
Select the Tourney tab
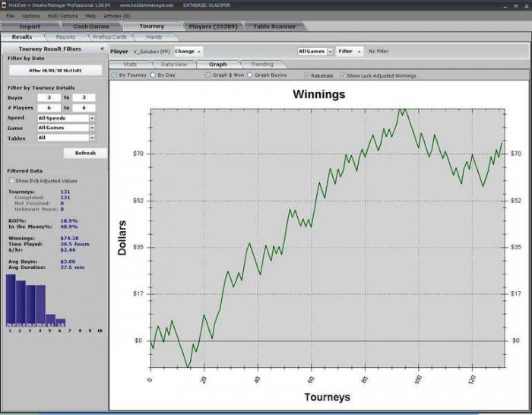[x=152, y=27]
